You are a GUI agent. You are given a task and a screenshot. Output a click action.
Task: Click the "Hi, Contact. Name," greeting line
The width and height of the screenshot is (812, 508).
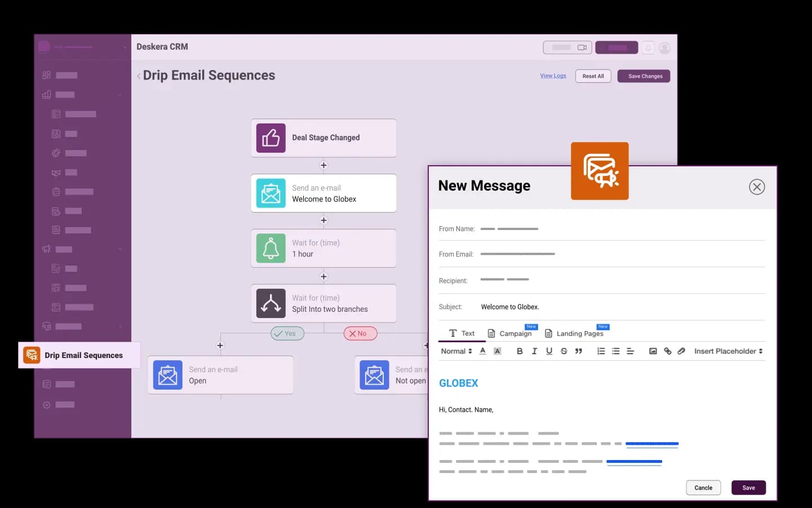[x=466, y=410]
